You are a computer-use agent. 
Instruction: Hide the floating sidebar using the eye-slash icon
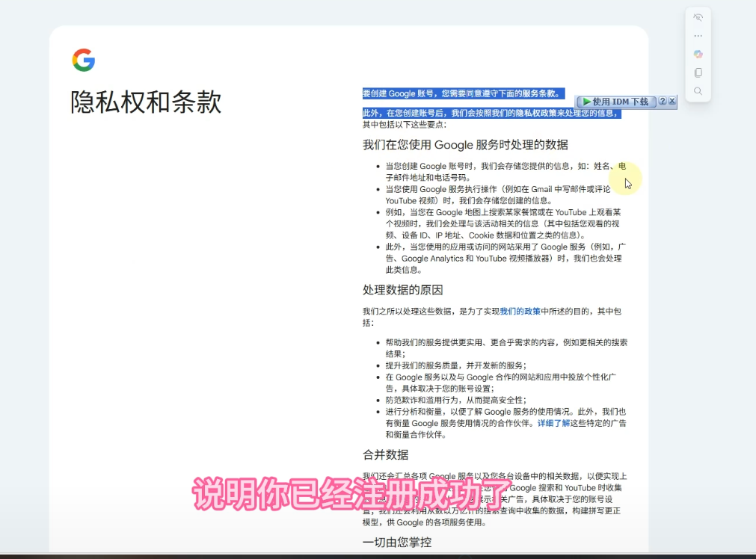coord(698,17)
